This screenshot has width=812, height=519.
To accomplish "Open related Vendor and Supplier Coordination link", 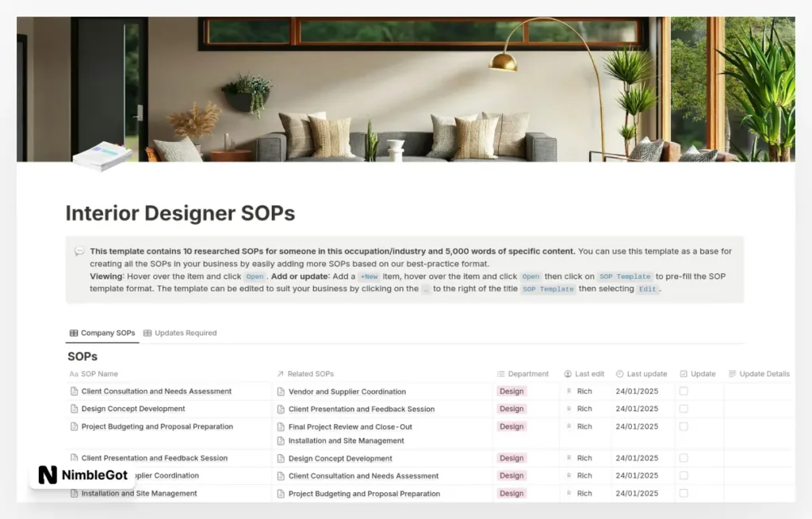I will click(x=347, y=391).
